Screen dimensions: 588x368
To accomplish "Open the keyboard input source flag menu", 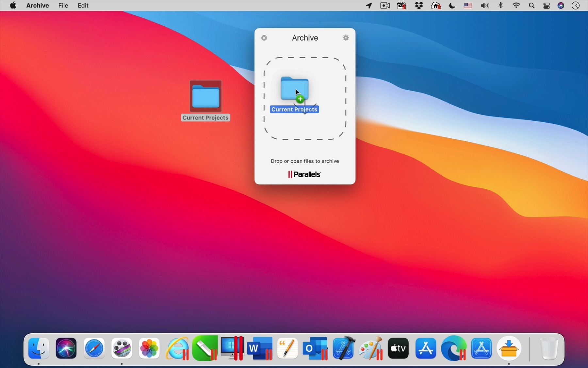I will 468,5.
